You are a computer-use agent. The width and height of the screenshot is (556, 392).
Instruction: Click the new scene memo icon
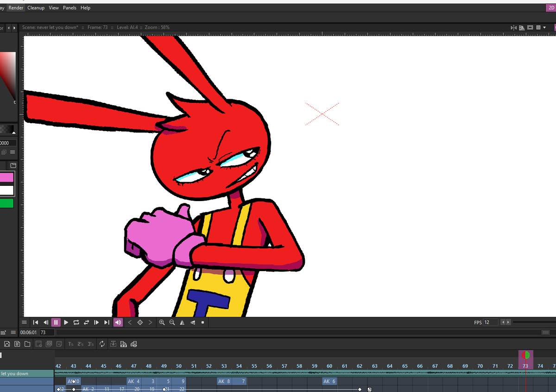7,344
